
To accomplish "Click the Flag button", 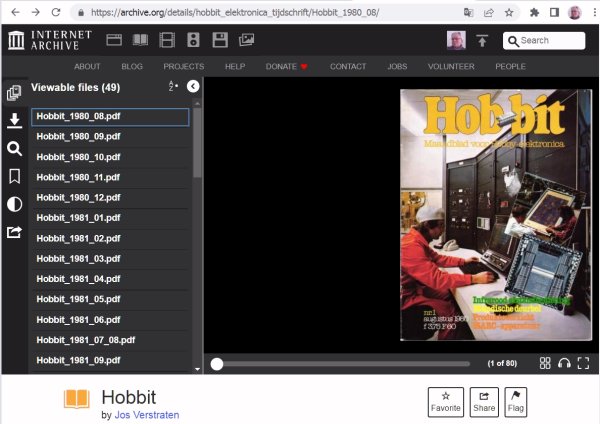I will 515,402.
